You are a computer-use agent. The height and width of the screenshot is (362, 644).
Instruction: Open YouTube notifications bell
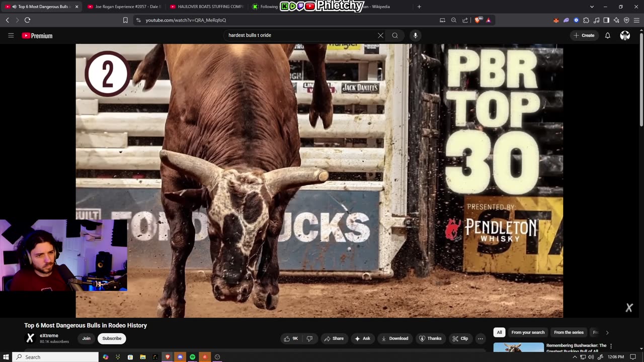[607, 35]
